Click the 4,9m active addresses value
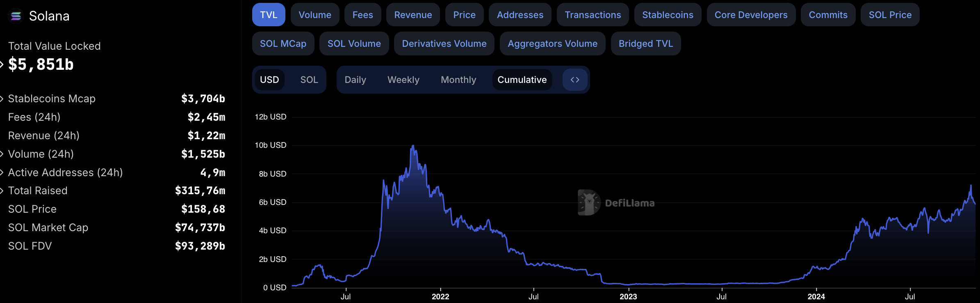The image size is (980, 303). 213,172
